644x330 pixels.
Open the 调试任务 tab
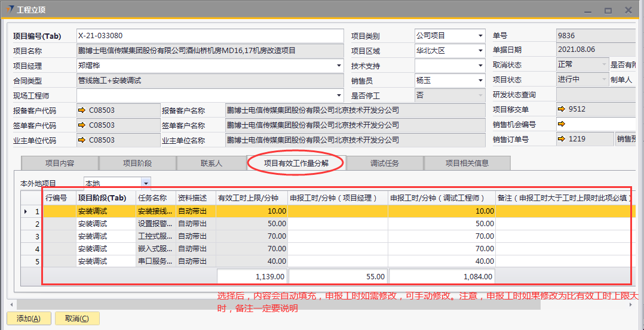click(385, 163)
